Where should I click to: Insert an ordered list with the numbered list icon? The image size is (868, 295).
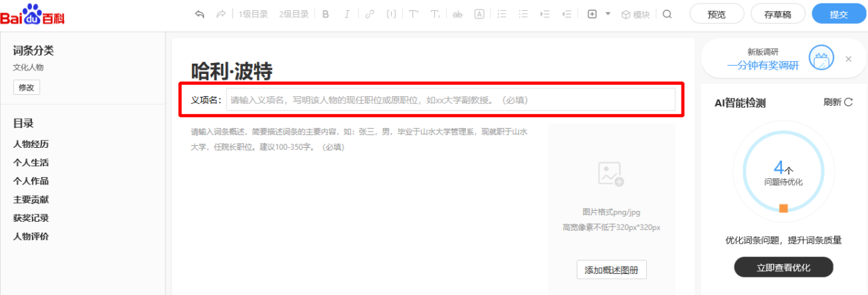(502, 14)
